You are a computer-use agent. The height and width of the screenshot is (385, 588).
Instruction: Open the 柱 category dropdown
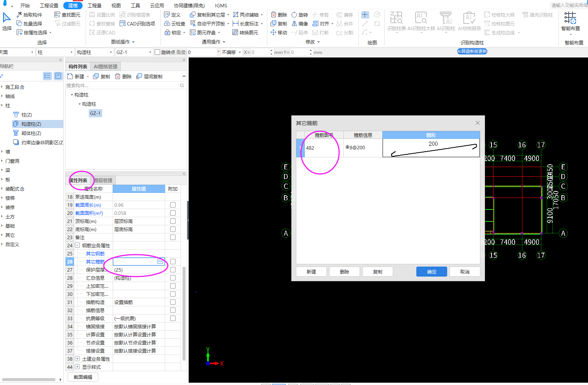55,52
